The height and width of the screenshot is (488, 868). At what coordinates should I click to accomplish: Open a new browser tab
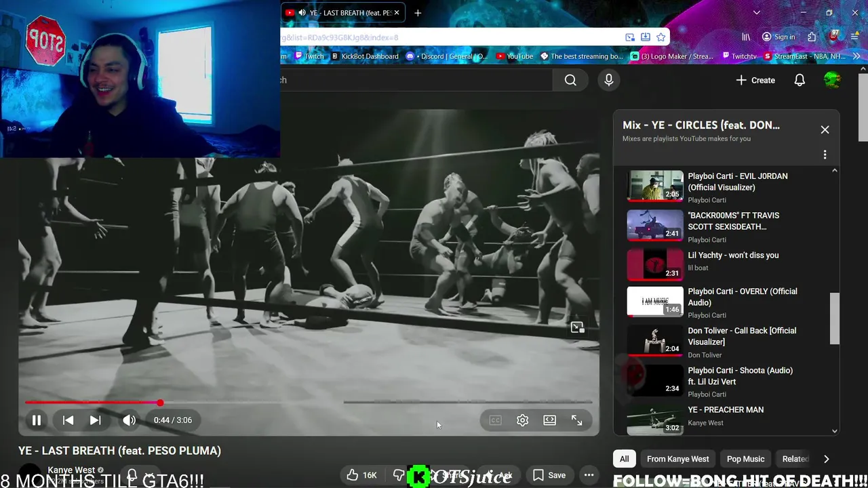point(418,12)
